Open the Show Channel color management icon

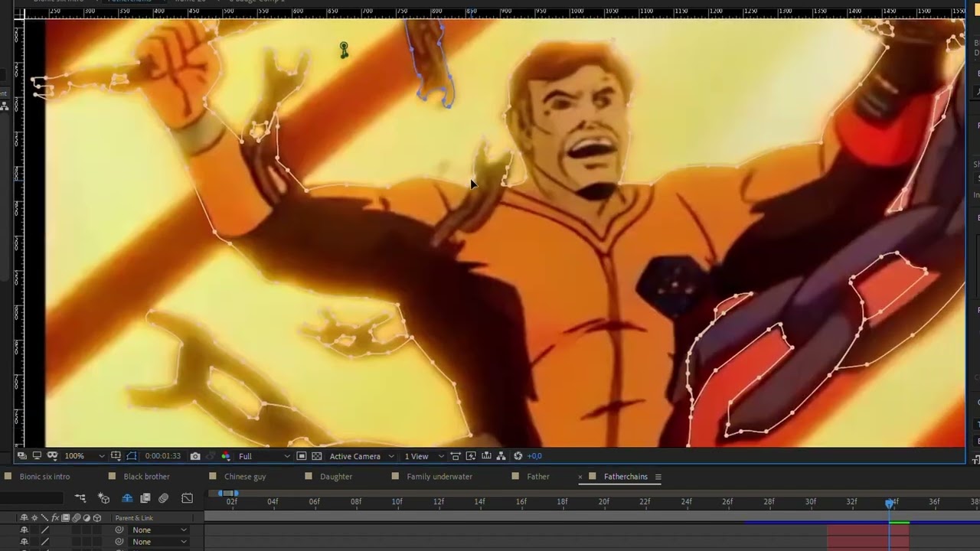[x=225, y=456]
